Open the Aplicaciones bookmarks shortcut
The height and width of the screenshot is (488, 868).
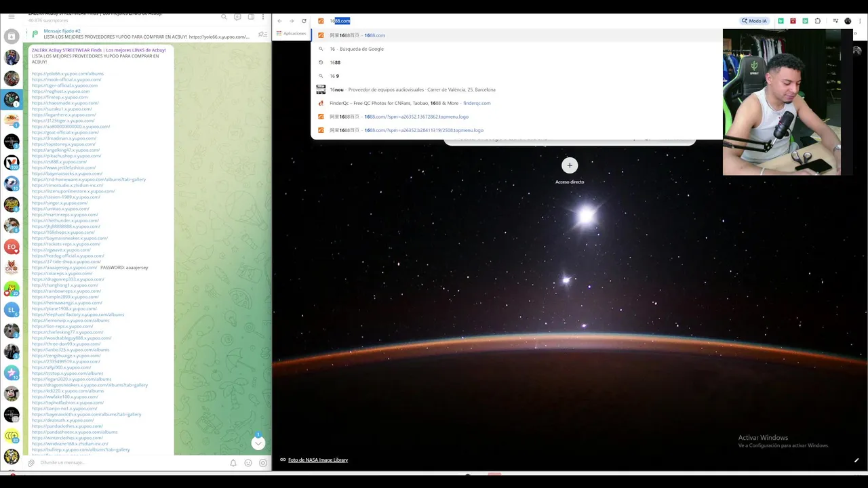click(x=292, y=33)
